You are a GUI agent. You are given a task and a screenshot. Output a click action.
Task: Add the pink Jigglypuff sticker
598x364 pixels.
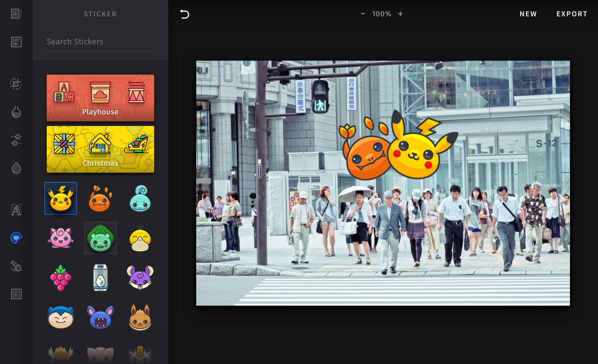[x=61, y=238]
